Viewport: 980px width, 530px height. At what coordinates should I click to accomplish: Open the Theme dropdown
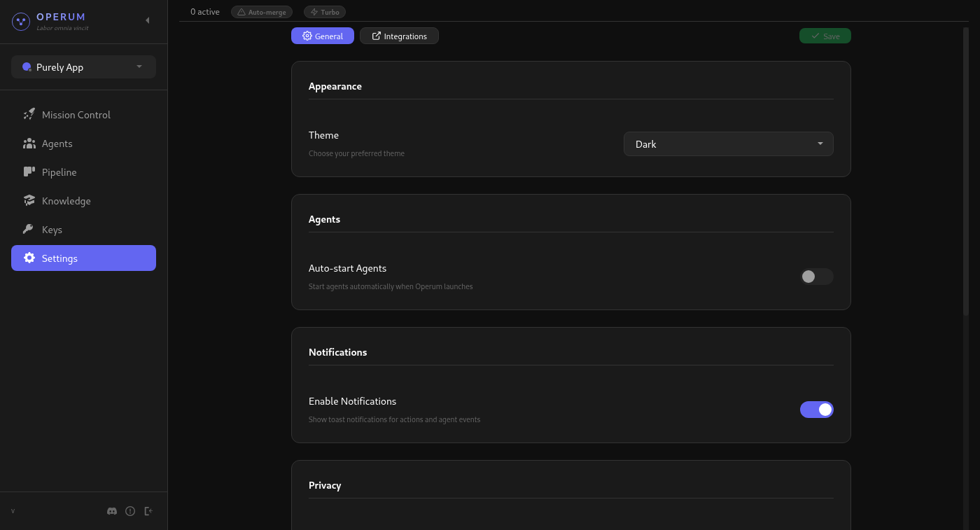click(728, 144)
